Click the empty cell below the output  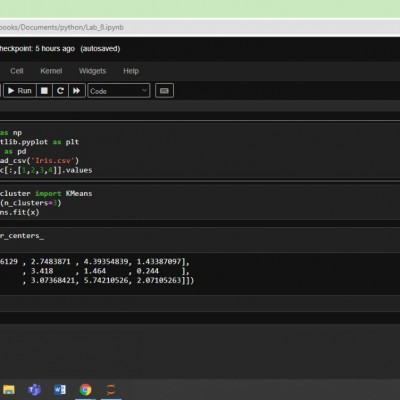[200, 304]
